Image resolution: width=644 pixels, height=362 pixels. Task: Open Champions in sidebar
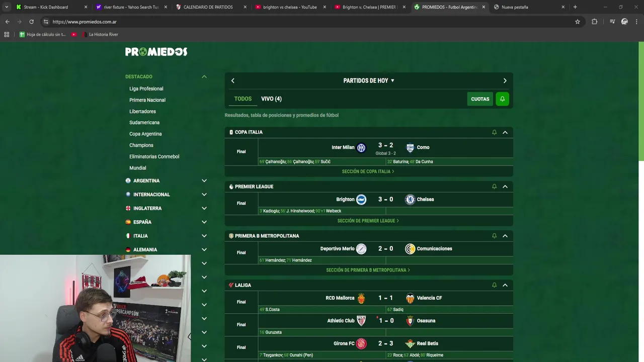(x=141, y=145)
